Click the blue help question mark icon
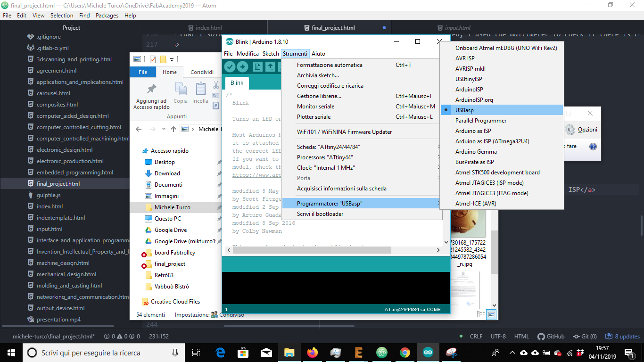Viewport: 644px width, 362px height. (x=593, y=147)
